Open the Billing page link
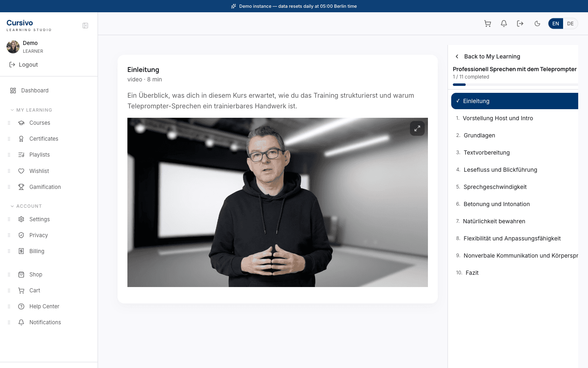Screen dimensions: 588x368 click(37, 251)
